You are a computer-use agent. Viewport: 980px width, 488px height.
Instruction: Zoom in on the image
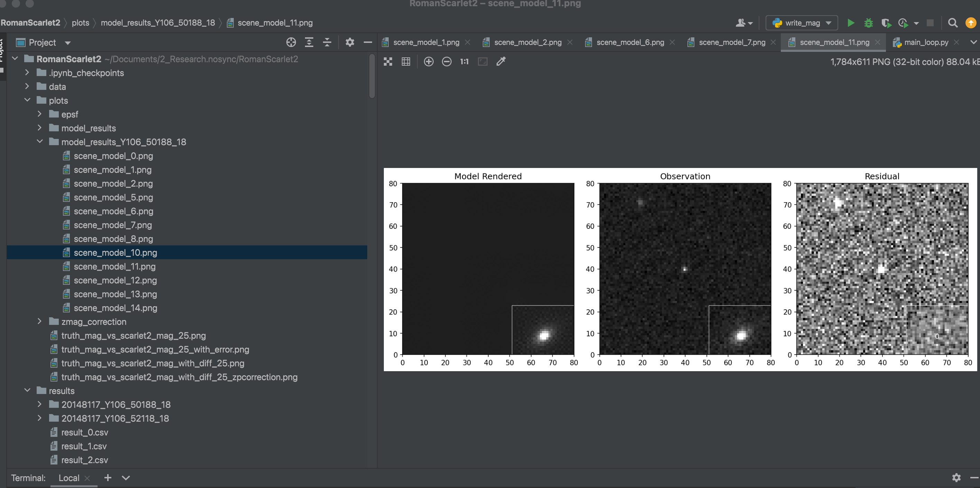point(428,62)
